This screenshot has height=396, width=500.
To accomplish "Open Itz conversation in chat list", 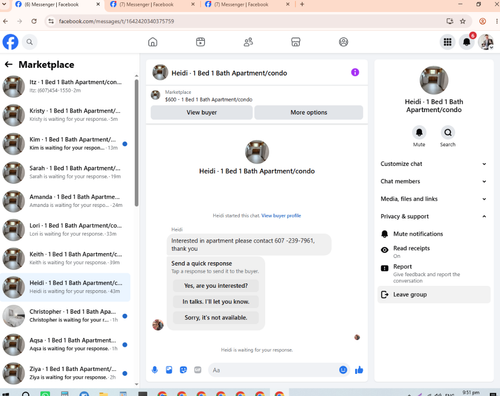I will tap(65, 86).
